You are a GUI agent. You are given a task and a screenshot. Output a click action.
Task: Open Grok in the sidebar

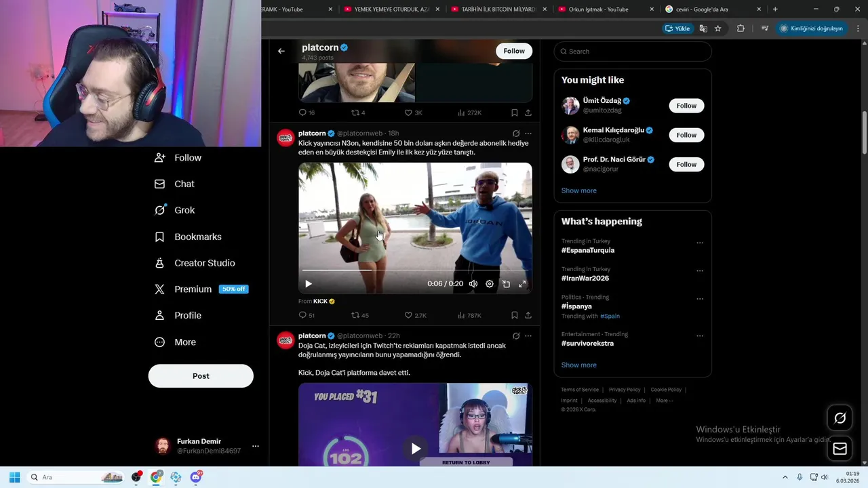click(175, 210)
